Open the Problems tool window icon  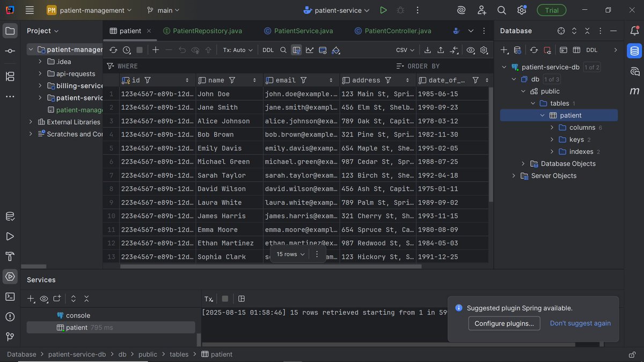(10, 316)
